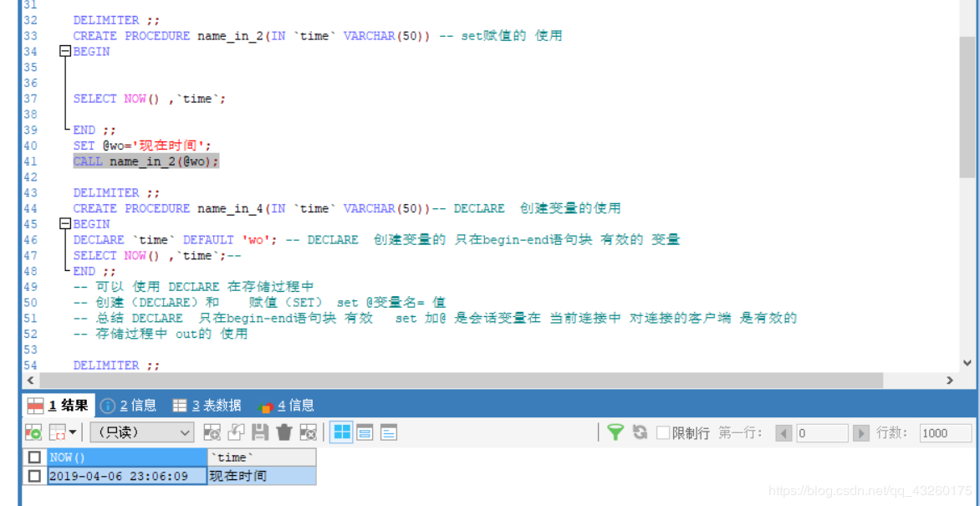Image resolution: width=980 pixels, height=506 pixels.
Task: Click DELIMITER ;; on line 54
Action: click(116, 365)
